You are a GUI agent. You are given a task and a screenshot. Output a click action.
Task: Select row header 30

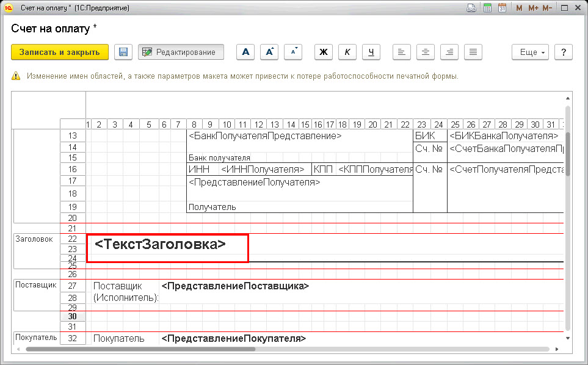pyautogui.click(x=73, y=316)
